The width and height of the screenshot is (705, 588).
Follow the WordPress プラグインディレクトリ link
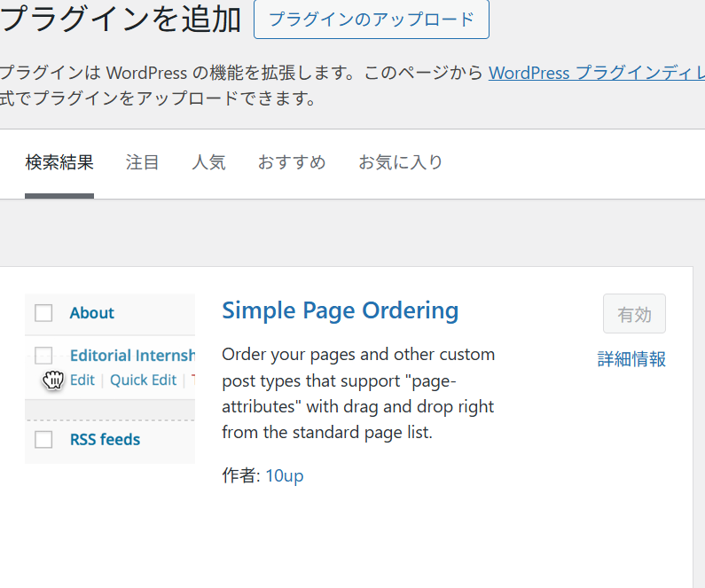[596, 73]
